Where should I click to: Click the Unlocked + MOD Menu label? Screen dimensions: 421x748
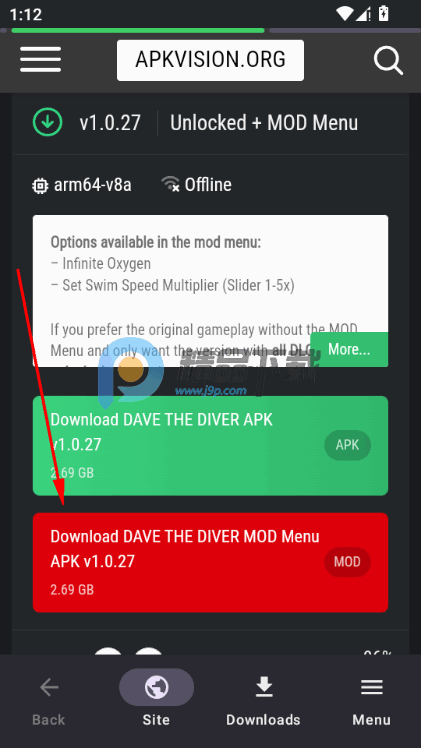(264, 123)
